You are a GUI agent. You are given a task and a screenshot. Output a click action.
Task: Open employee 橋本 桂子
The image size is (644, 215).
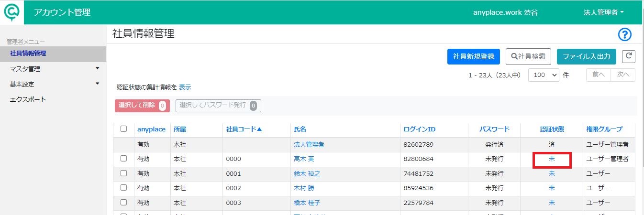coord(307,203)
